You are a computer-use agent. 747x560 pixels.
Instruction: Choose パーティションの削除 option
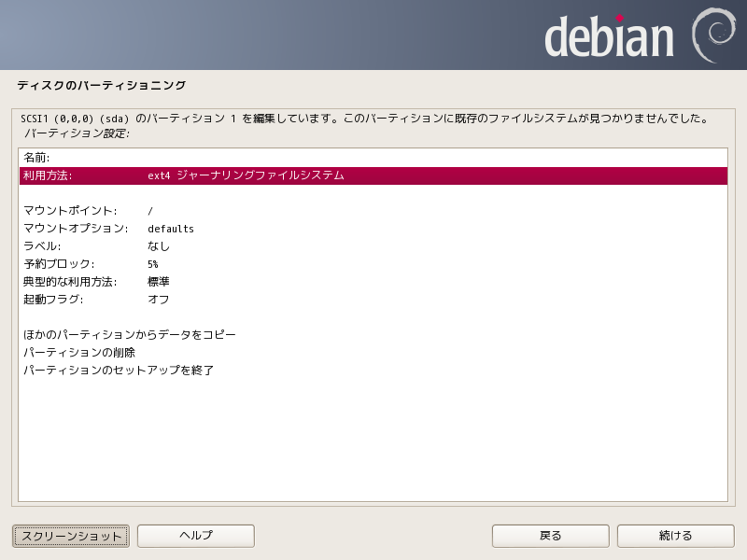coord(79,353)
